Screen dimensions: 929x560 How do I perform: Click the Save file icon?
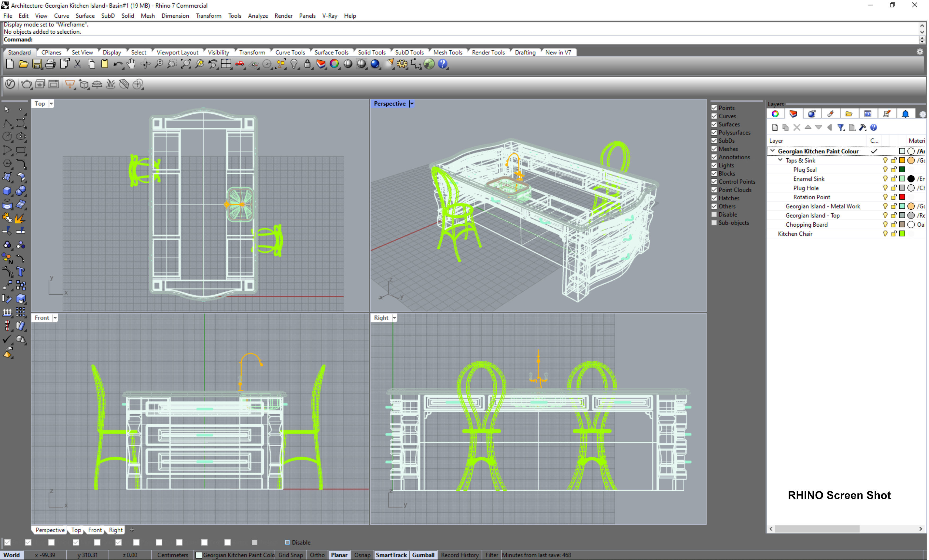[x=37, y=64]
